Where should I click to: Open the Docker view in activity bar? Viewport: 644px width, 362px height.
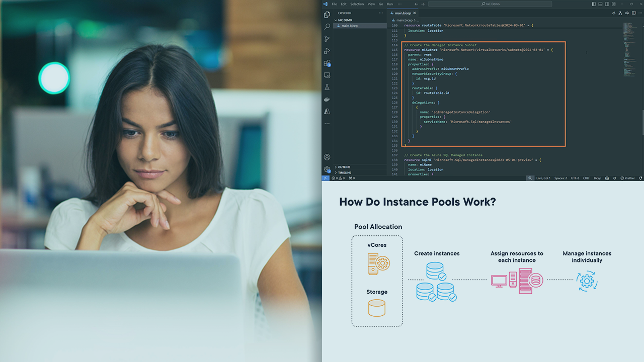coord(327,100)
